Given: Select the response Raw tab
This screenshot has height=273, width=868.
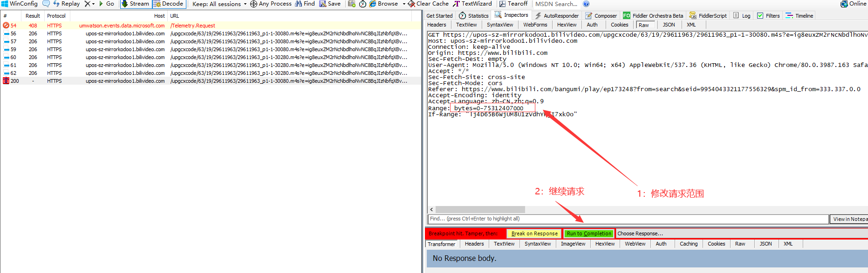Looking at the screenshot, I should (740, 244).
